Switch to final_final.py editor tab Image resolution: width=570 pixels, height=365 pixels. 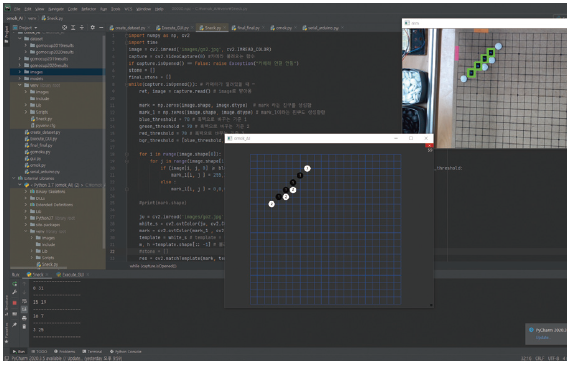[248, 28]
